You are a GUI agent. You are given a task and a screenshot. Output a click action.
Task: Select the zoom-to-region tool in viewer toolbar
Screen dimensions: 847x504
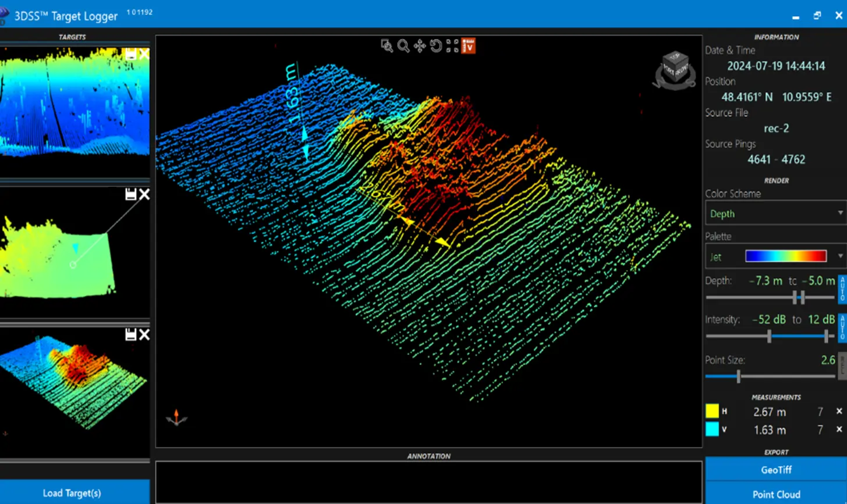[387, 46]
